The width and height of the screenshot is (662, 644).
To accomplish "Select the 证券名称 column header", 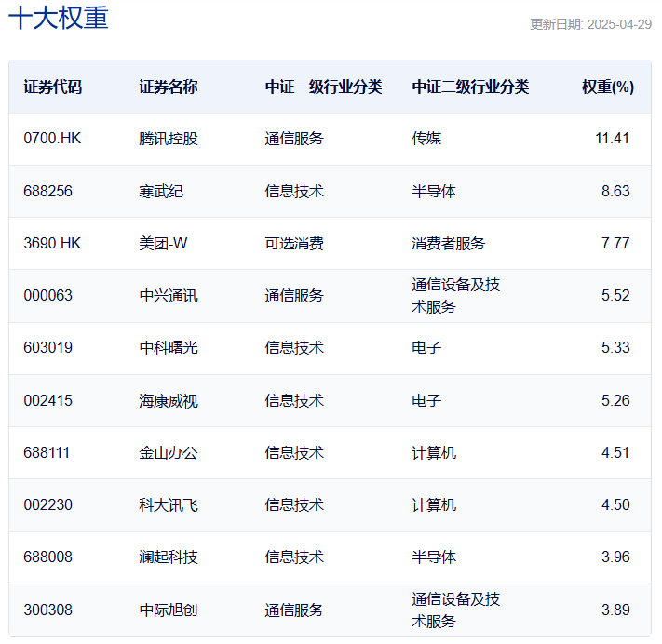I will coord(169,87).
